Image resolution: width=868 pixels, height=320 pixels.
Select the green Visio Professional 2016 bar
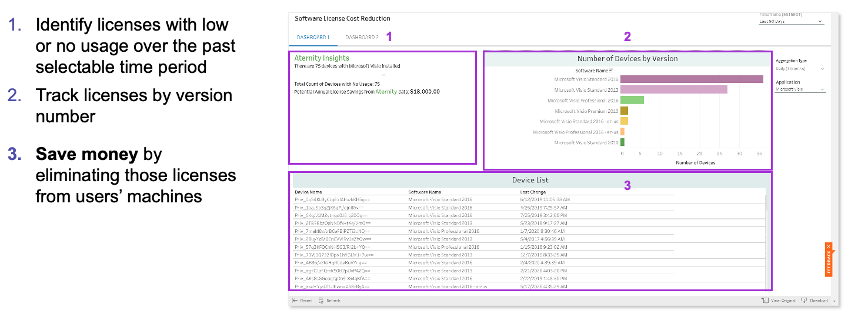tap(632, 100)
